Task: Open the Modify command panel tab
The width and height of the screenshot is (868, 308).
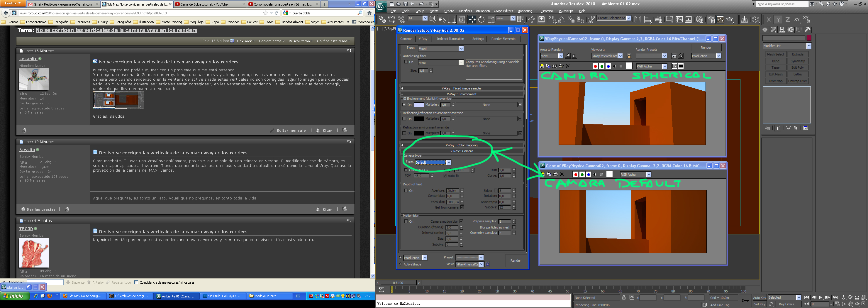Action: (x=774, y=30)
